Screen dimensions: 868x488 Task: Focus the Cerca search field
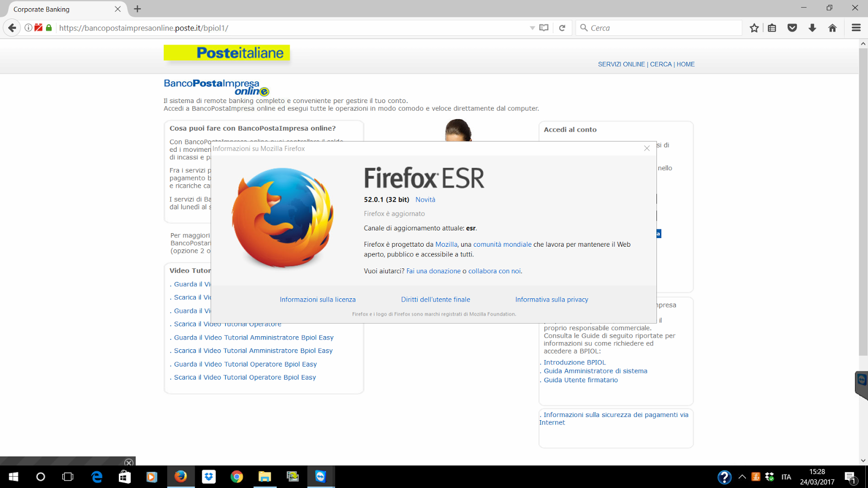coord(659,28)
